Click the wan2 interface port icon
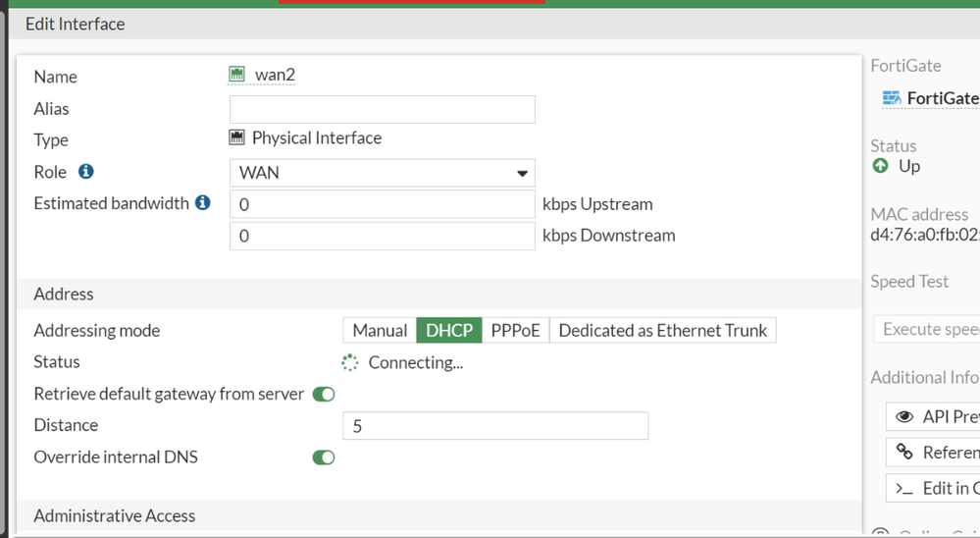Screen dimensions: 980x538 tap(236, 75)
